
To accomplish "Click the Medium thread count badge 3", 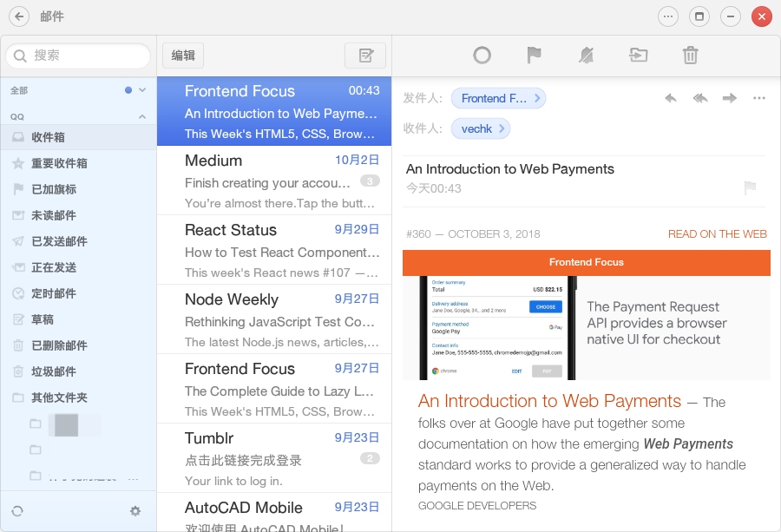I will click(x=370, y=181).
